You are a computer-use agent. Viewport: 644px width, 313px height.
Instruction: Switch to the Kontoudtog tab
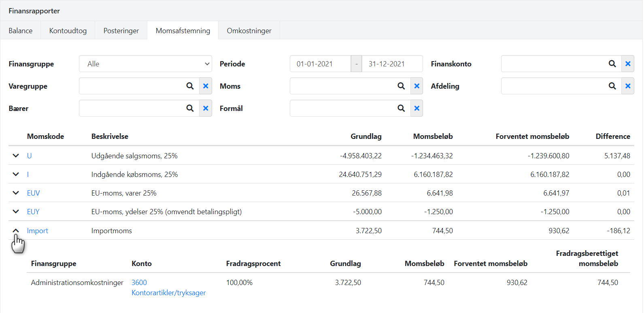point(68,30)
